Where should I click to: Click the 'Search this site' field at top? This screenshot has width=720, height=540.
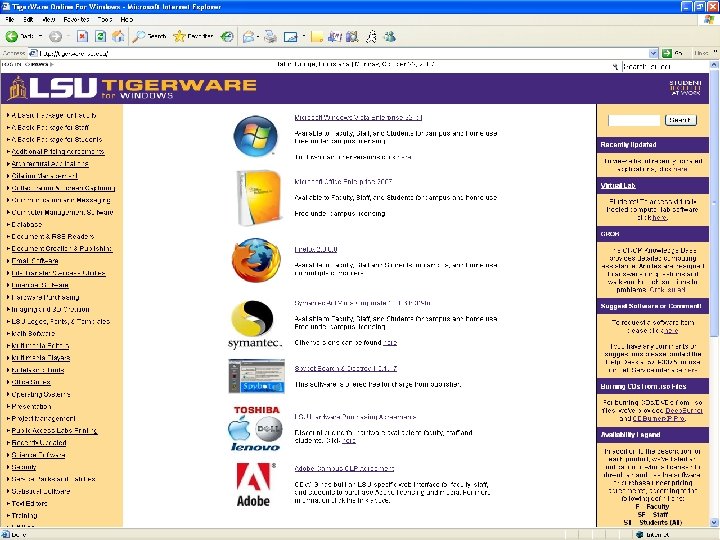click(x=664, y=67)
